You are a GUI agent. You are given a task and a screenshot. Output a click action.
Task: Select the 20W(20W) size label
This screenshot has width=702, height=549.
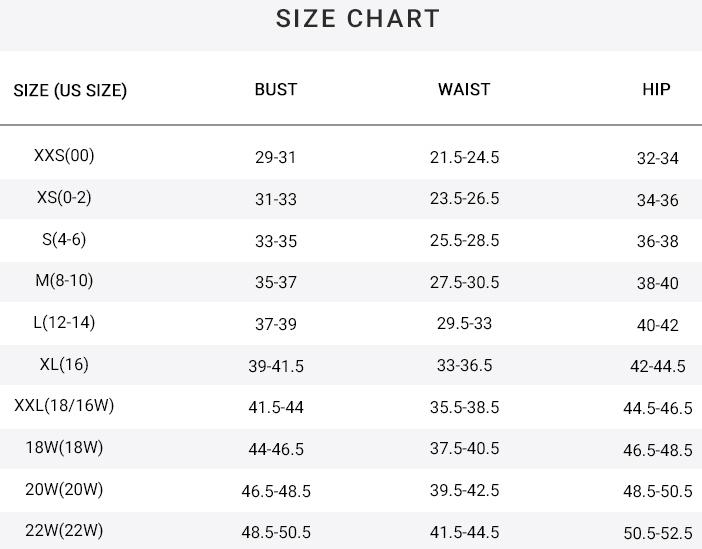point(64,489)
